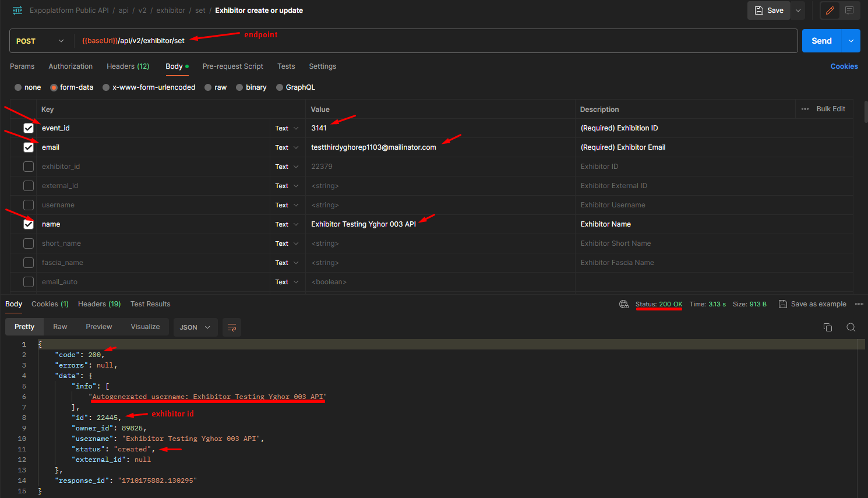Click the Cookies link
868x498 pixels.
coord(844,66)
